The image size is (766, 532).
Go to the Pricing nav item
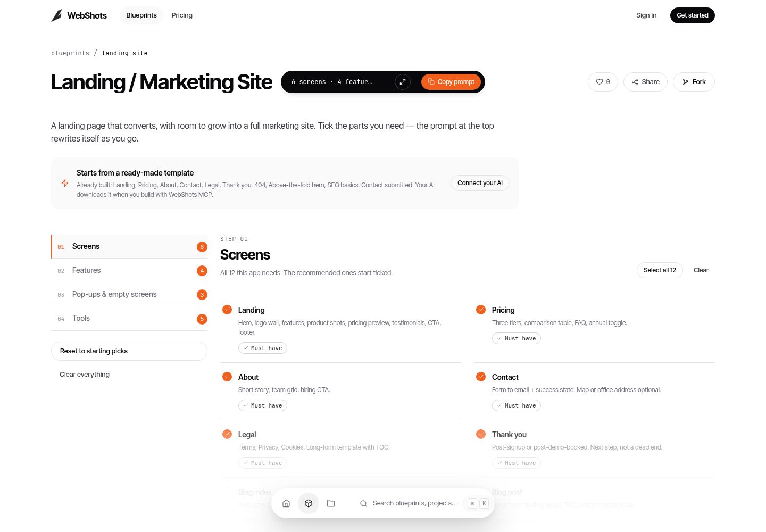coord(182,15)
